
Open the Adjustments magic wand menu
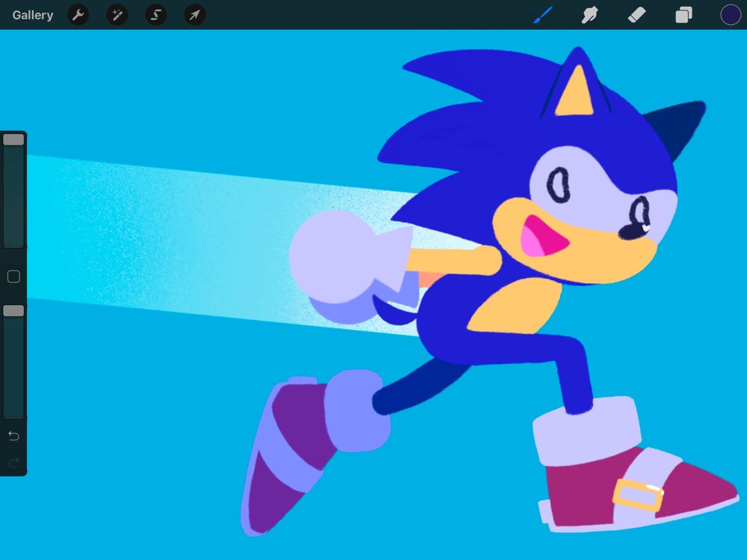117,15
